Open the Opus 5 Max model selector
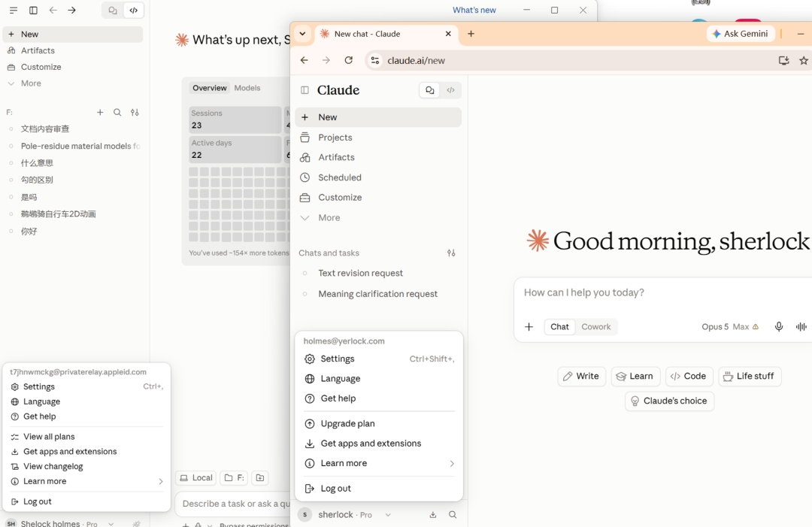 point(729,327)
